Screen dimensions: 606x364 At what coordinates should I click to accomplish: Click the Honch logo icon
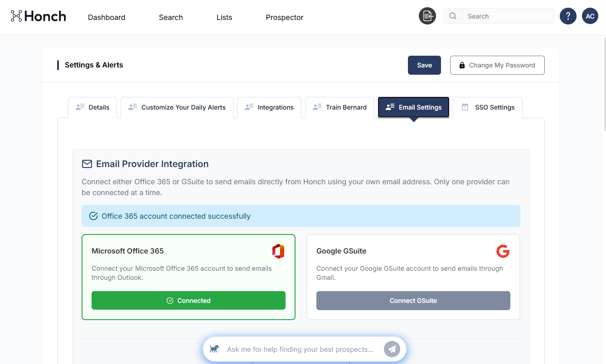(x=16, y=16)
